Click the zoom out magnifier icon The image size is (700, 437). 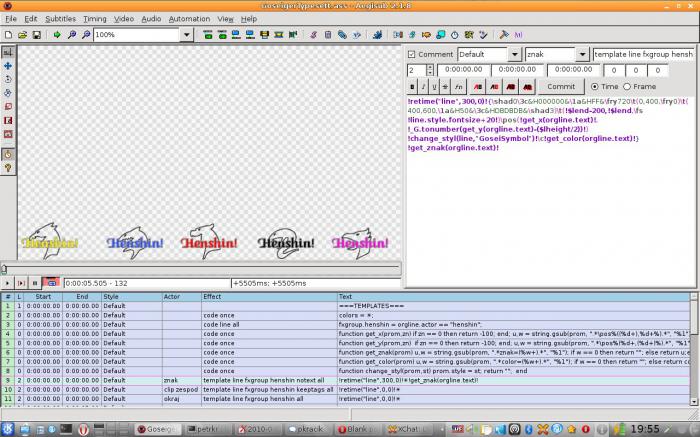click(x=86, y=35)
